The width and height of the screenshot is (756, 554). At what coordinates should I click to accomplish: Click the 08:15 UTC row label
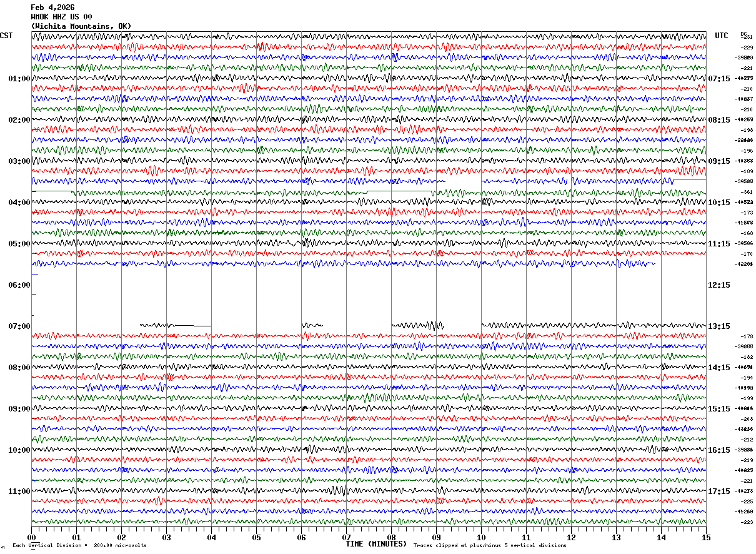(x=719, y=120)
